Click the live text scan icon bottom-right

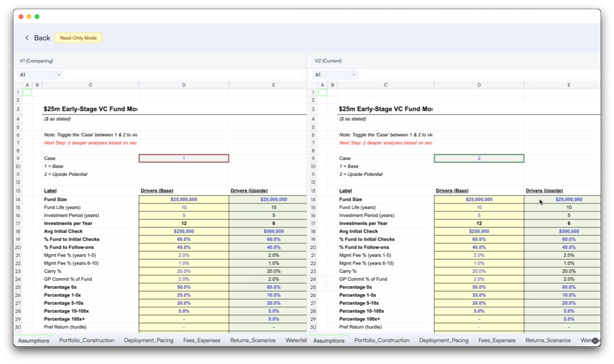(595, 341)
